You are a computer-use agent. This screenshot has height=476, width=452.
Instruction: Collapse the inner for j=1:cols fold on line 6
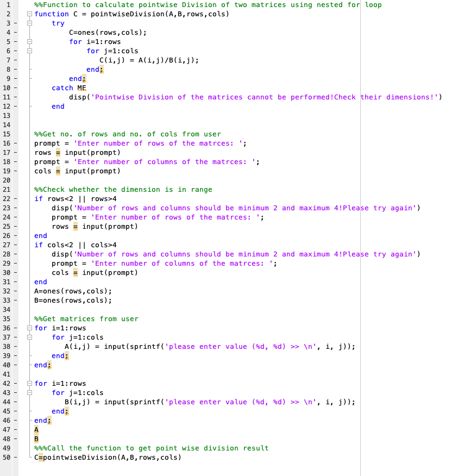(x=29, y=51)
